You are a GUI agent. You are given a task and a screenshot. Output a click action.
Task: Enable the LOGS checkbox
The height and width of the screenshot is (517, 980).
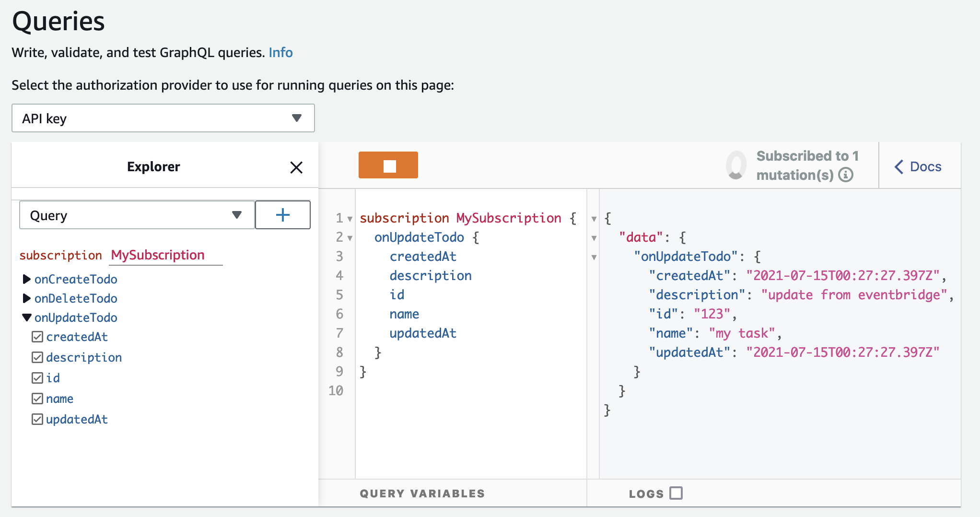pos(676,493)
